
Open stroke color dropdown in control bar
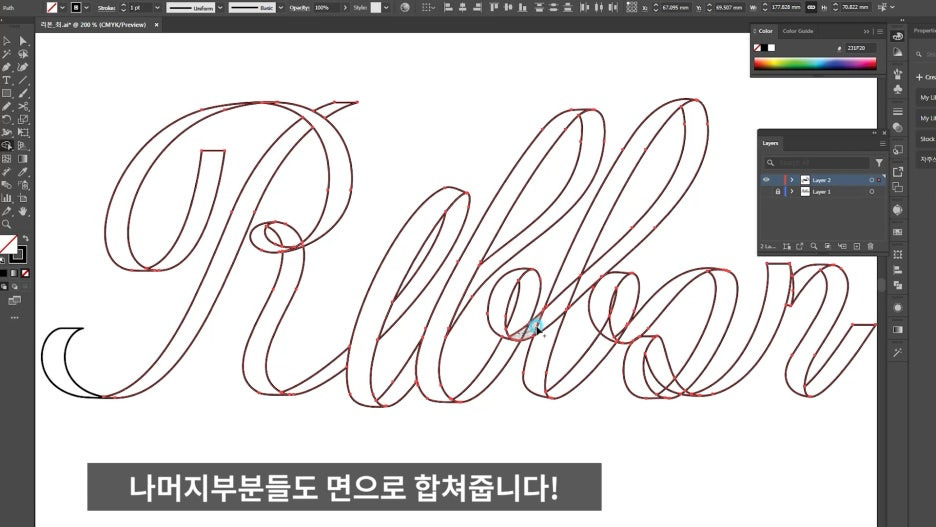coord(87,8)
